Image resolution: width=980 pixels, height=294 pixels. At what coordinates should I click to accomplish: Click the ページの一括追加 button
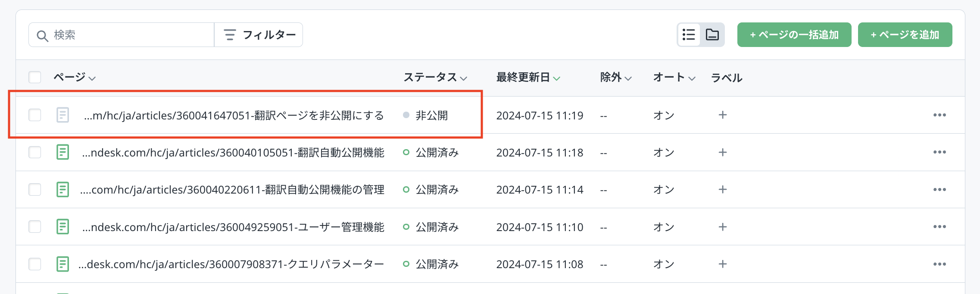click(794, 35)
